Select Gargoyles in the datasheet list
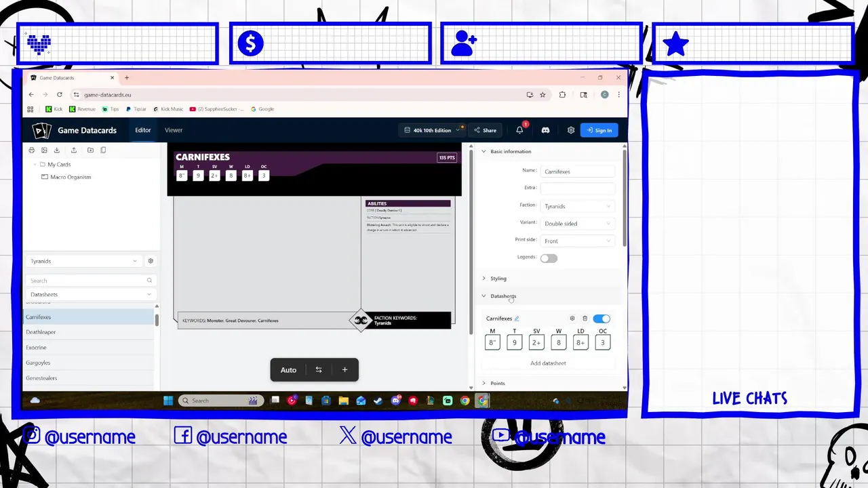The image size is (868, 488). (x=89, y=363)
